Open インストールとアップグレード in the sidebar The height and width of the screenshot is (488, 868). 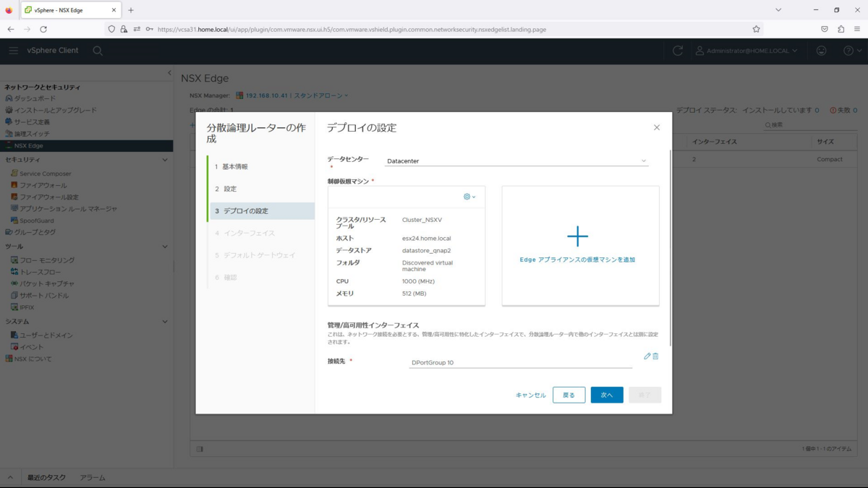[55, 110]
